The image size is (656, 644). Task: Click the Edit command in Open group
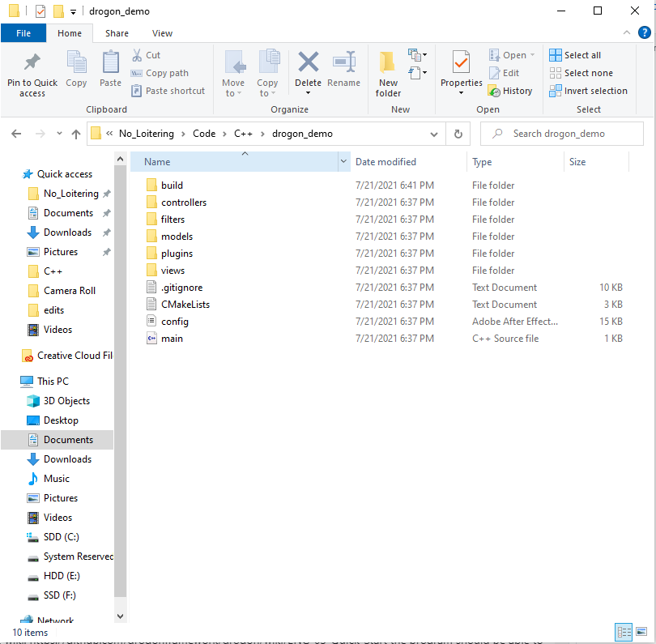coord(505,73)
